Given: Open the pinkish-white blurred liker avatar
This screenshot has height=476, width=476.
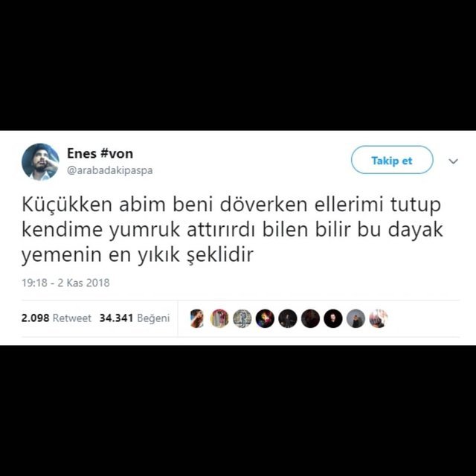Looking at the screenshot, I should 379,318.
